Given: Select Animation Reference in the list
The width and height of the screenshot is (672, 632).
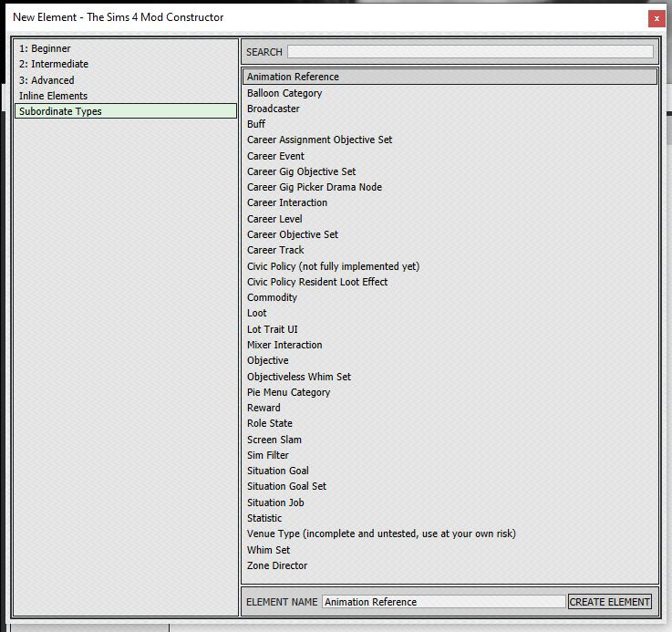Looking at the screenshot, I should (x=293, y=78).
